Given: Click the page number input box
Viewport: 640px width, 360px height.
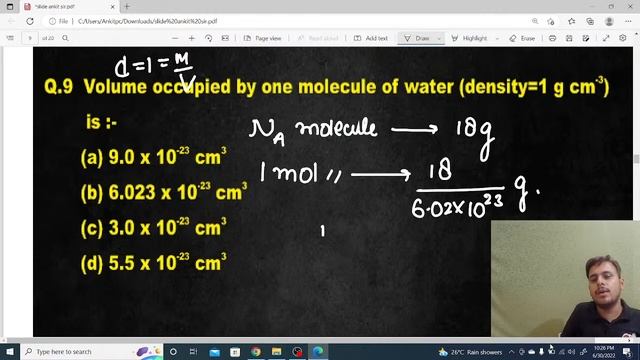Looking at the screenshot, I should coord(29,38).
